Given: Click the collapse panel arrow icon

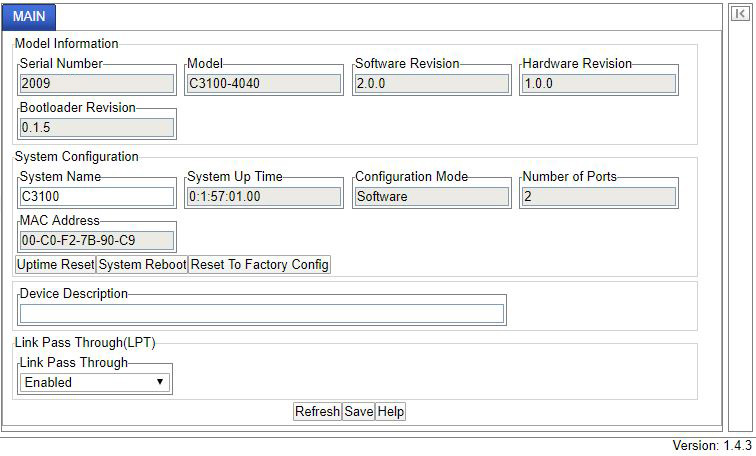Looking at the screenshot, I should tap(740, 16).
